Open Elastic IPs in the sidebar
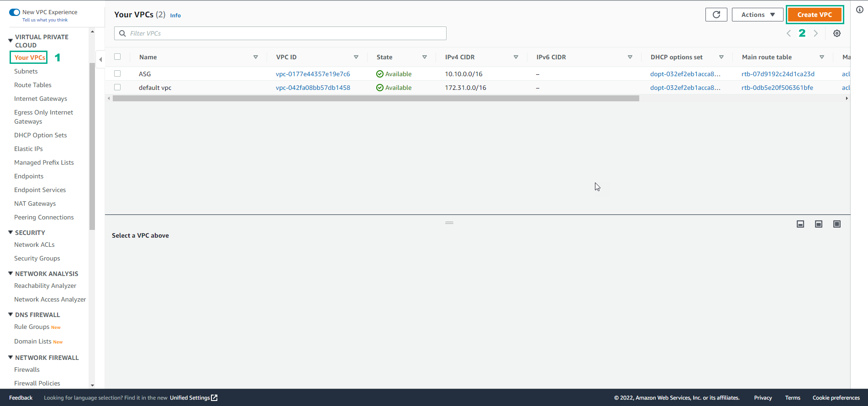The image size is (868, 406). point(28,149)
